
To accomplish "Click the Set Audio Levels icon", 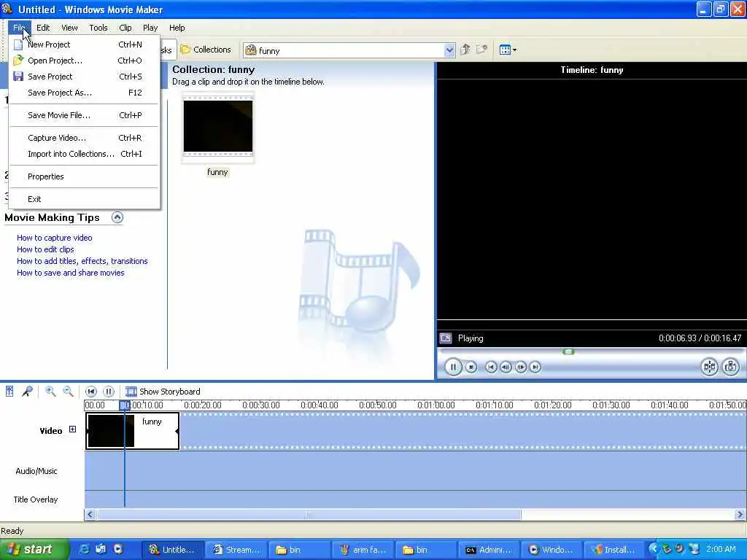I will (x=9, y=392).
